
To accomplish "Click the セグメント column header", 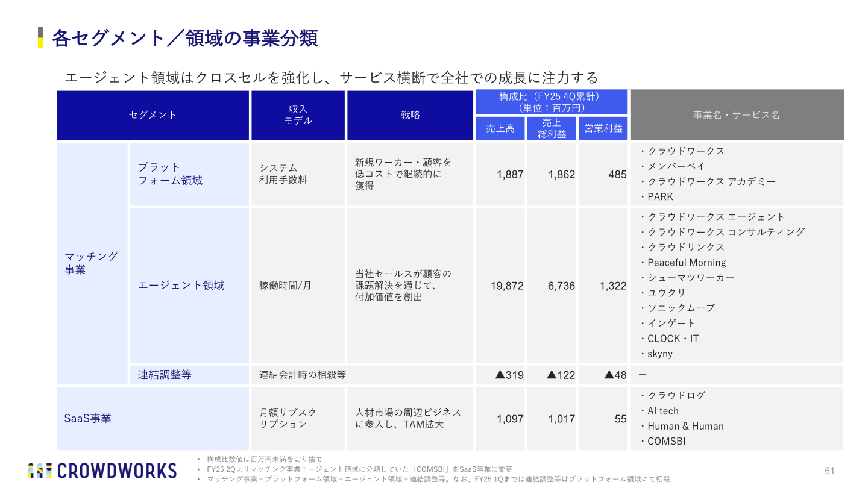I will (x=153, y=115).
